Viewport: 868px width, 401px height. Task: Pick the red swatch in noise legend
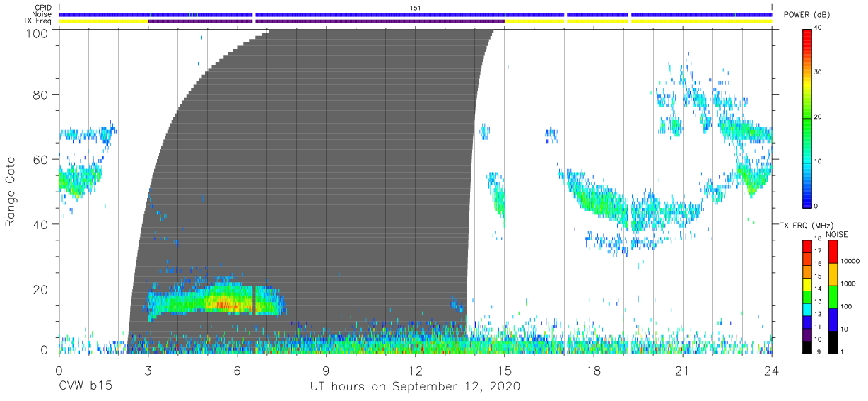pyautogui.click(x=833, y=251)
